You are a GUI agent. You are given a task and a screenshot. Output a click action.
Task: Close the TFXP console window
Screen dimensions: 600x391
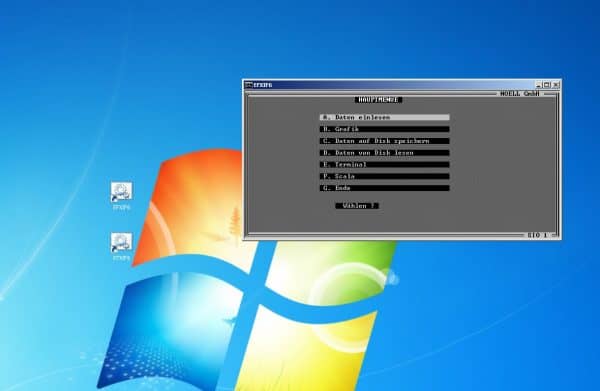coord(556,85)
